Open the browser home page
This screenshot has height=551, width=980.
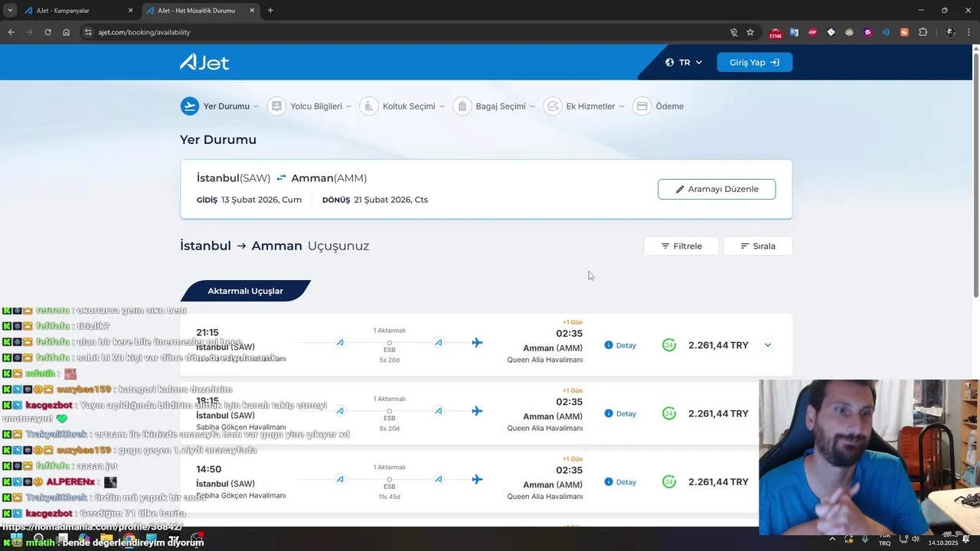(67, 32)
